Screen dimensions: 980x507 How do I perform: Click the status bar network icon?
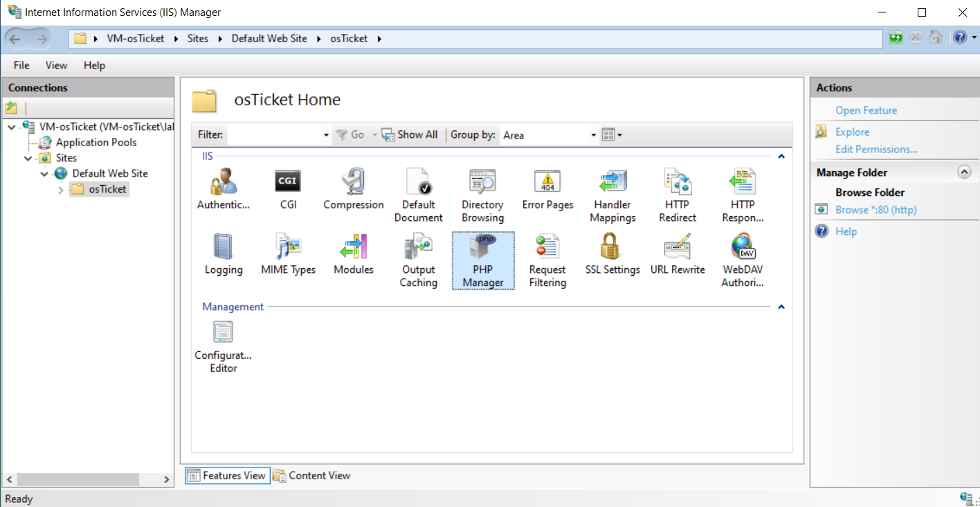click(x=967, y=498)
